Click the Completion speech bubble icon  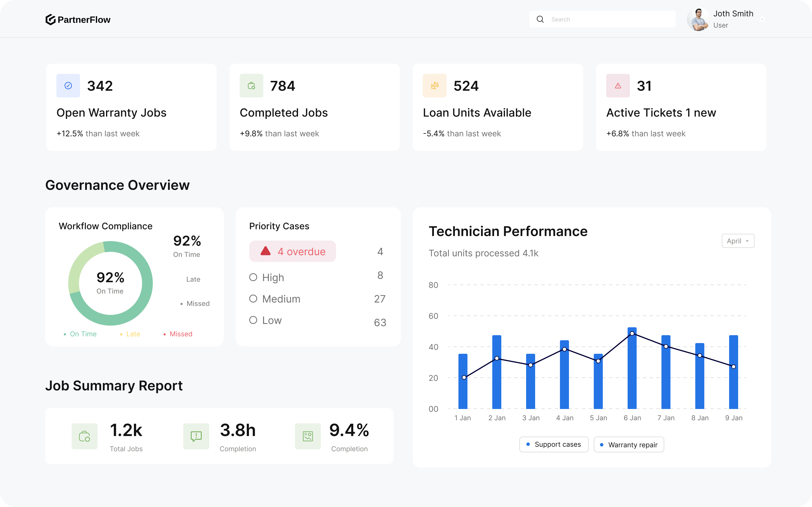pos(196,436)
